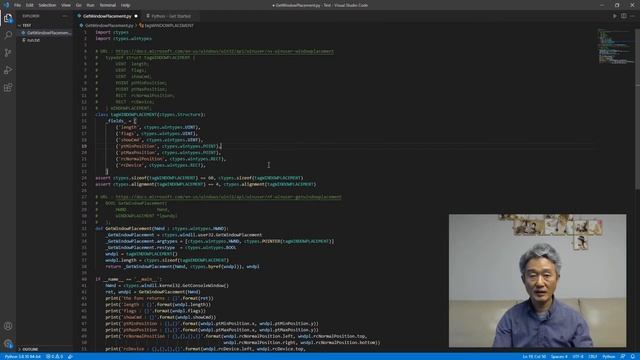
Task: Open the Source Control view
Action: point(8,53)
